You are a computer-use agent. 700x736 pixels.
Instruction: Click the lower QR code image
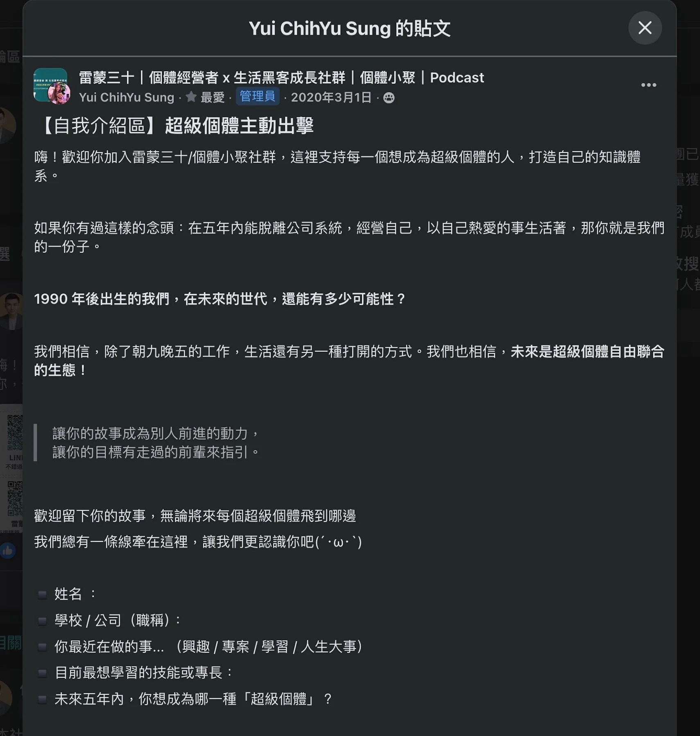pos(15,498)
